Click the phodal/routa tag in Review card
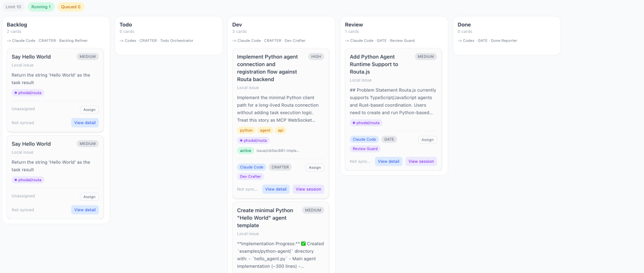 (366, 123)
